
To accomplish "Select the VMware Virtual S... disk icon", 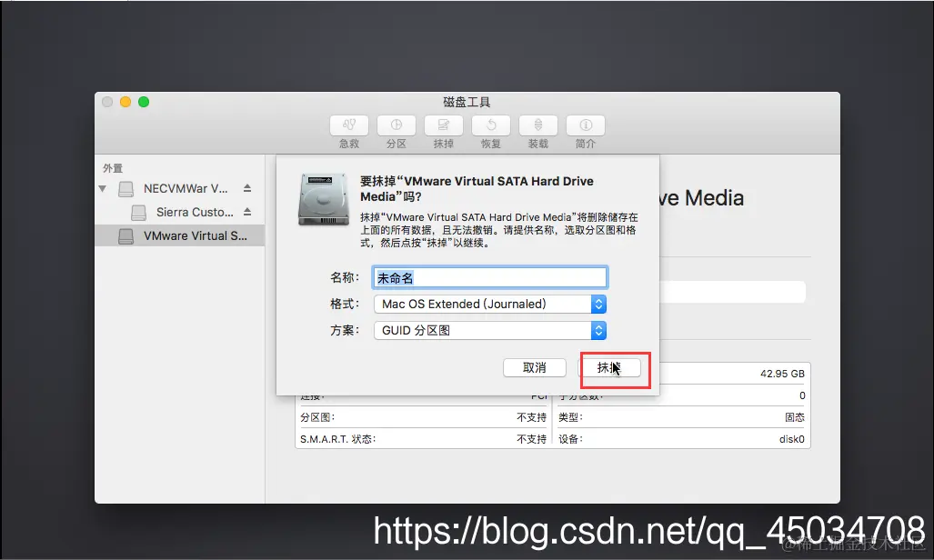I will [x=126, y=236].
